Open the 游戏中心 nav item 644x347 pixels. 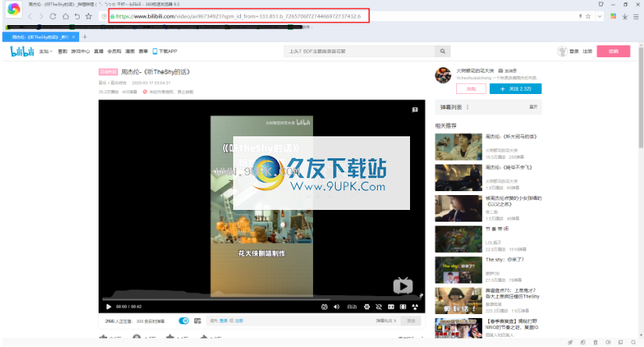pos(80,52)
